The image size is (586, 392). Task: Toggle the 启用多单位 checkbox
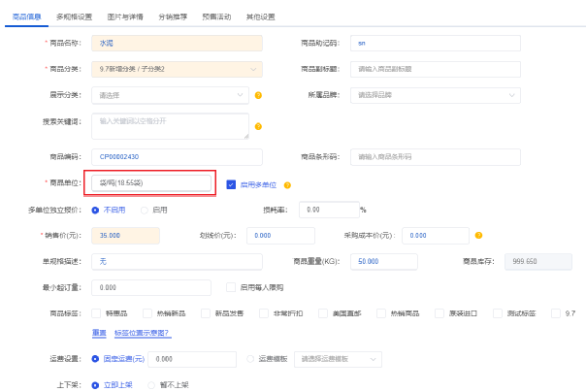click(x=231, y=183)
